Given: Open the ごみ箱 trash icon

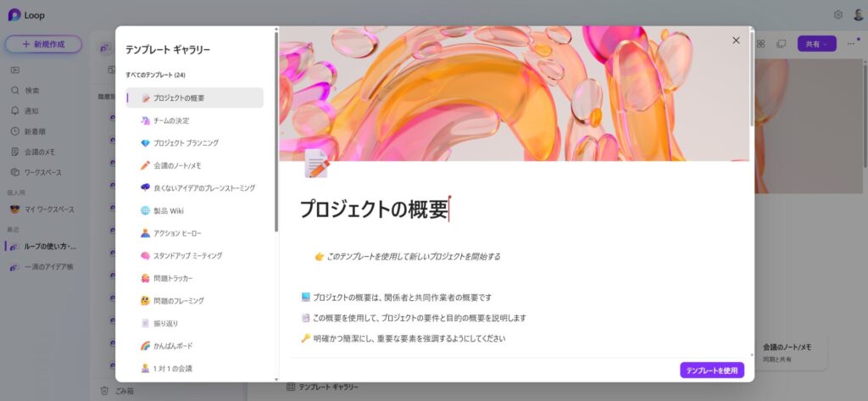Looking at the screenshot, I should pos(104,390).
